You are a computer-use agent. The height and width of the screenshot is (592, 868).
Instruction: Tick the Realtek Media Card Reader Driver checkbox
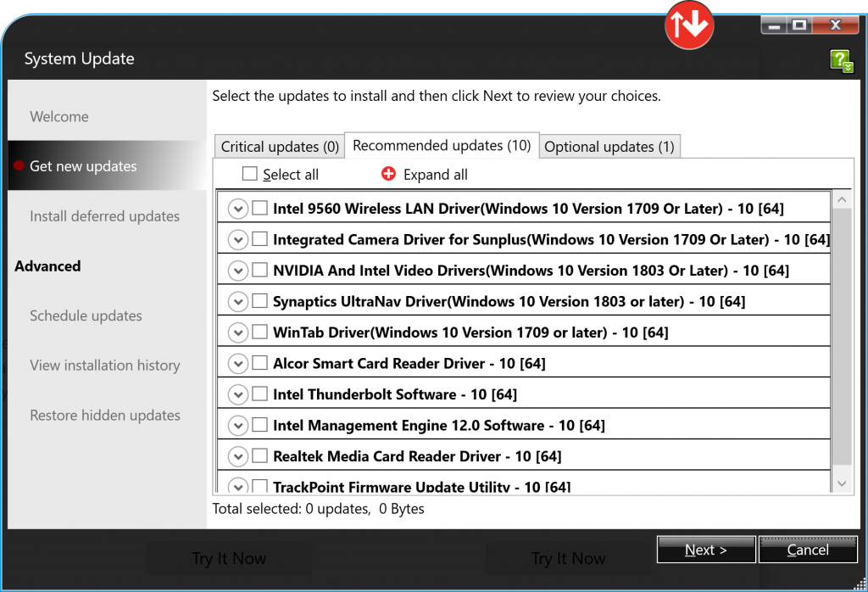pos(259,455)
